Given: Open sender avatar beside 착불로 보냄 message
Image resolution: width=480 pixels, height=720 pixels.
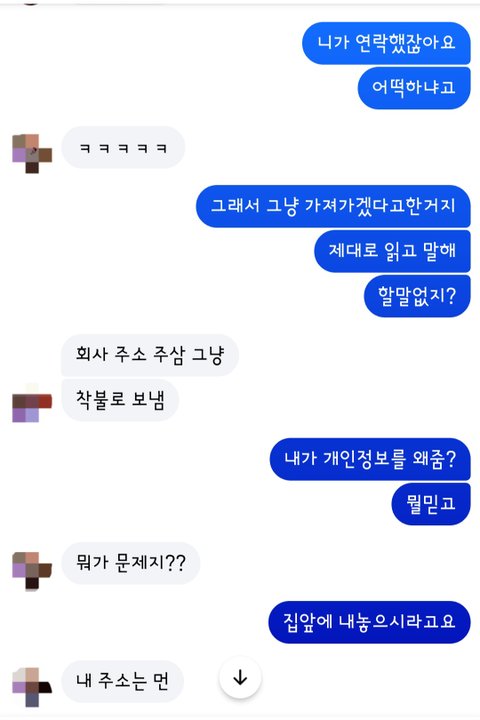Looking at the screenshot, I should (32, 403).
